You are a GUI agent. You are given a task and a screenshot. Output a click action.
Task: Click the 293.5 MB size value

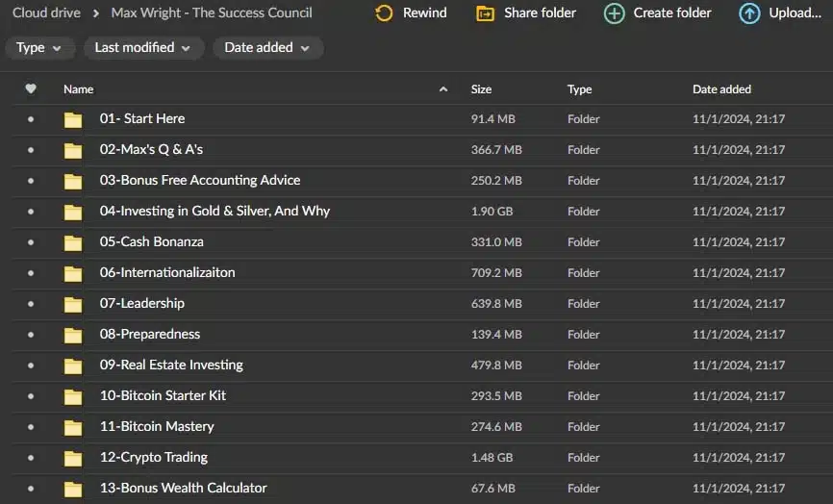coord(496,396)
